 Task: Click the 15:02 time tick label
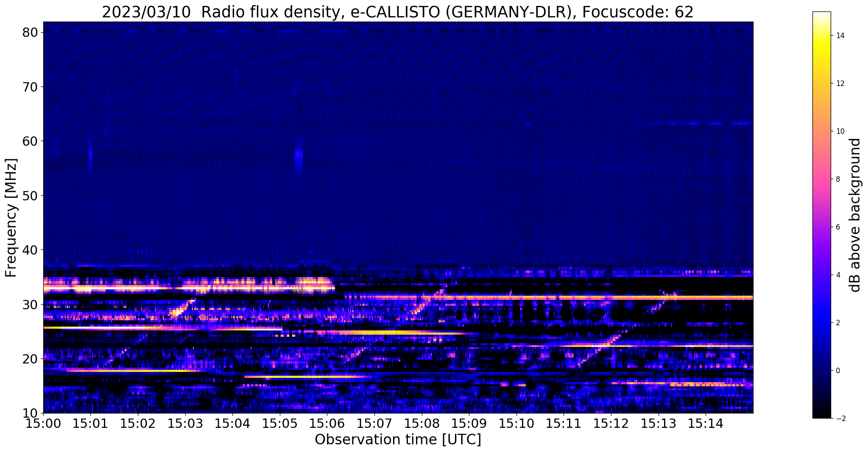138,423
